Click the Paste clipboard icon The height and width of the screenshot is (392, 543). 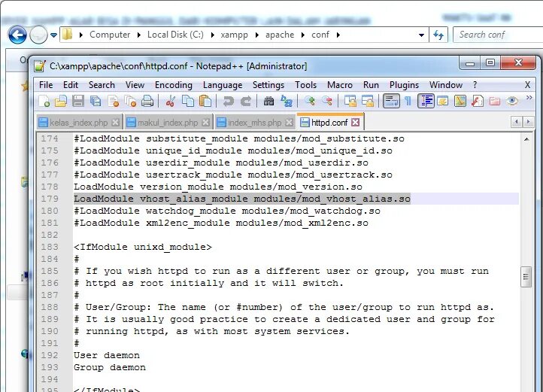[205, 102]
